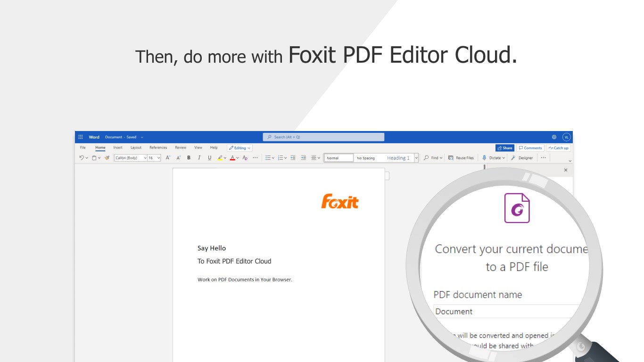644x362 pixels.
Task: Open more font options ellipsis
Action: pyautogui.click(x=255, y=158)
